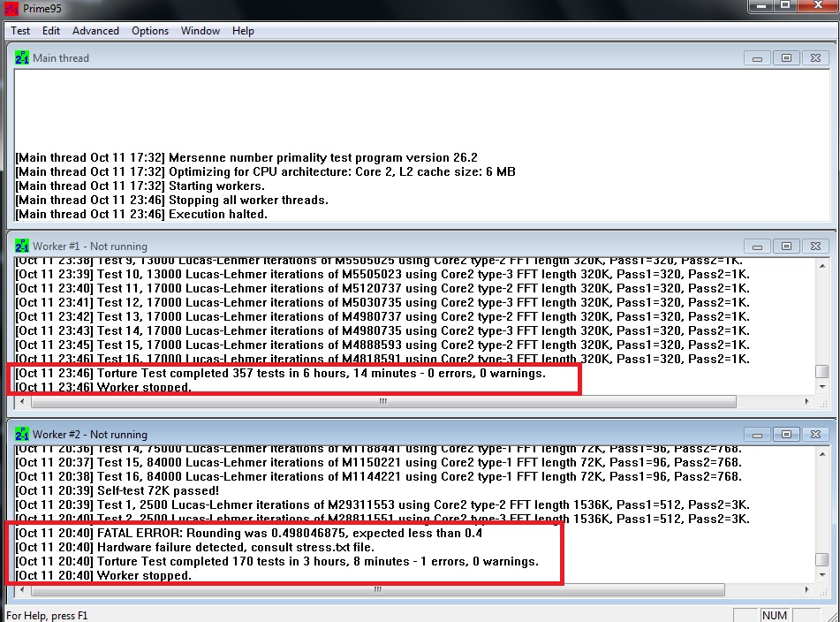Image resolution: width=840 pixels, height=622 pixels.
Task: Close the Worker #1 child window
Action: (815, 246)
